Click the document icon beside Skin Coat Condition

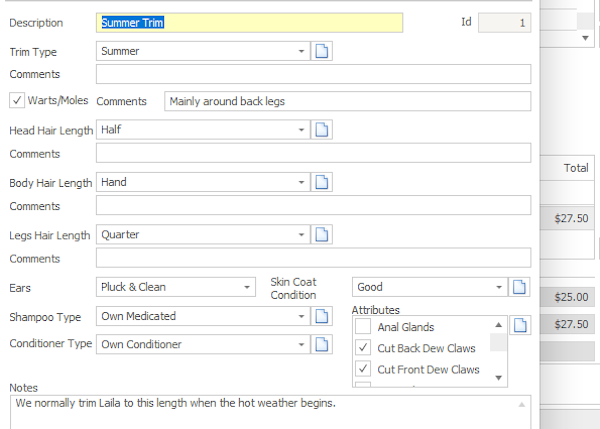[x=520, y=287]
